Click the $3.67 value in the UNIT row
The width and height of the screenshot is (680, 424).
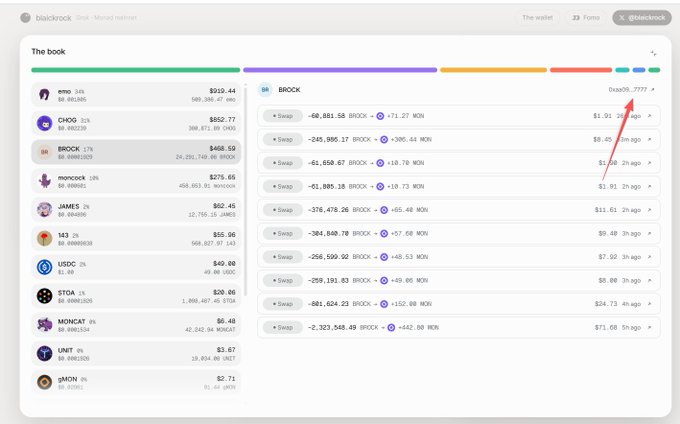226,350
